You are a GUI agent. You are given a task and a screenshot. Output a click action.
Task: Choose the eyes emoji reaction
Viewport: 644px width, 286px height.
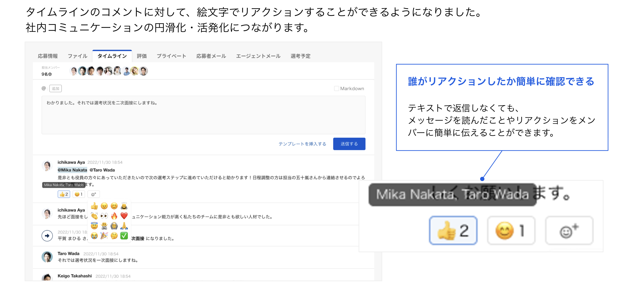coord(104,216)
